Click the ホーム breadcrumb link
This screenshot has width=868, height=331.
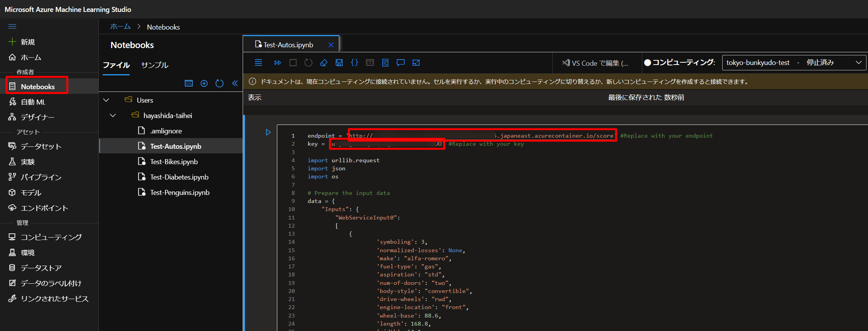(120, 27)
